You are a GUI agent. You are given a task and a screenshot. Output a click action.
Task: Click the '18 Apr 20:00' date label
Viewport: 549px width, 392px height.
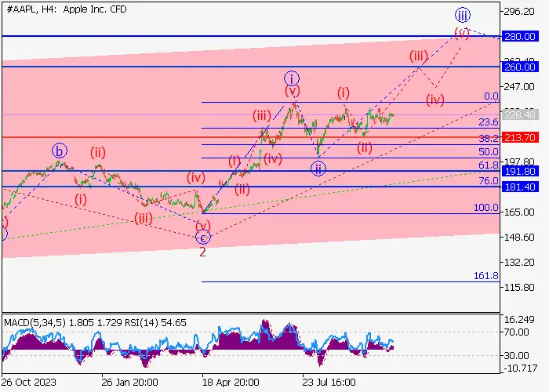coord(231,382)
